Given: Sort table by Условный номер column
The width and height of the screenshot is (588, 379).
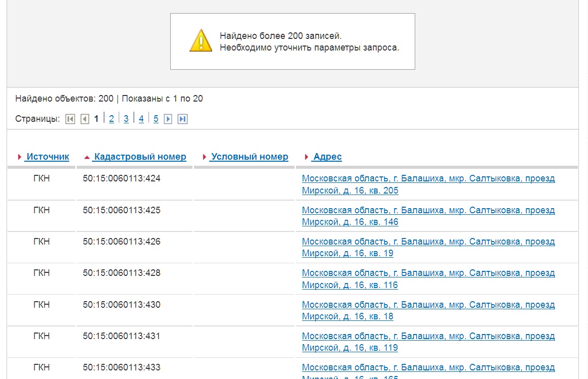Looking at the screenshot, I should pos(250,157).
